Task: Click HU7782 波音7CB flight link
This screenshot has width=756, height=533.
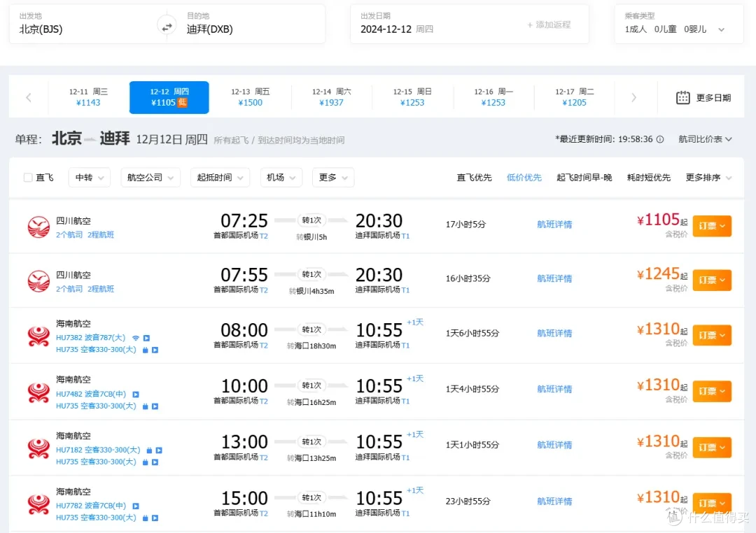Action: (x=90, y=506)
